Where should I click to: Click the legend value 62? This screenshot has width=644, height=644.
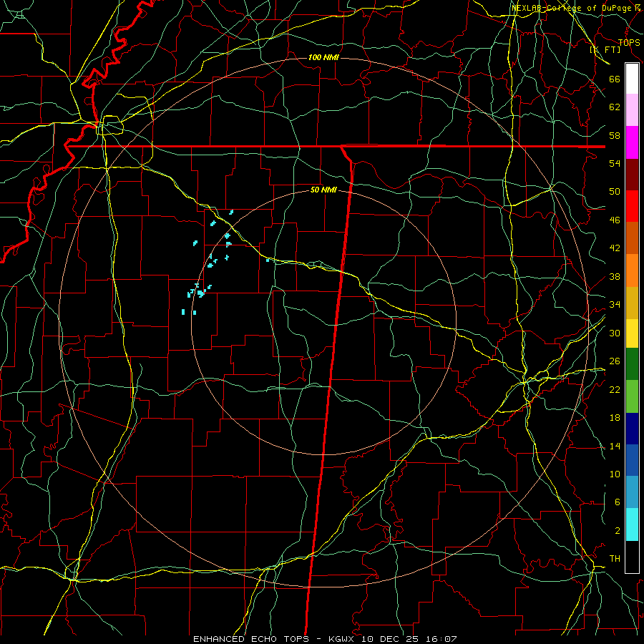(x=615, y=107)
